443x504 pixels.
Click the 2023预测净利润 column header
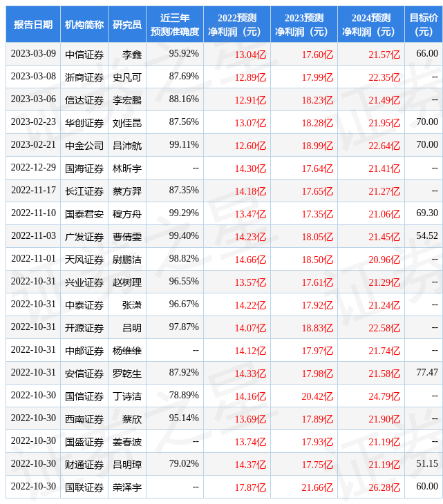coord(304,24)
